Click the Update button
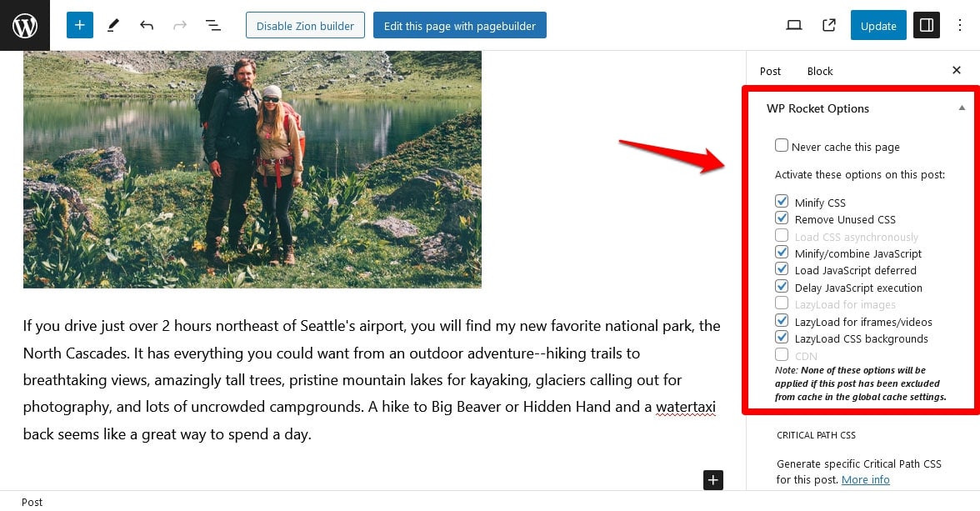Image resolution: width=980 pixels, height=511 pixels. 878,25
